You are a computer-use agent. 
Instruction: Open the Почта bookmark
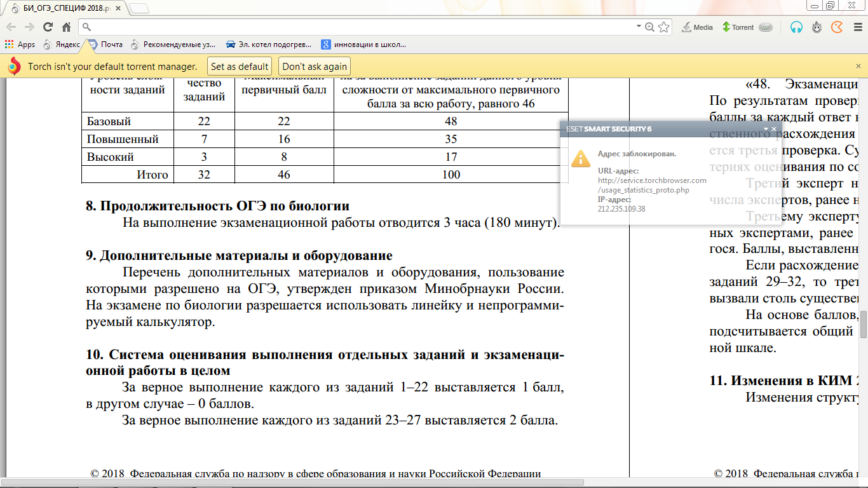click(x=105, y=44)
